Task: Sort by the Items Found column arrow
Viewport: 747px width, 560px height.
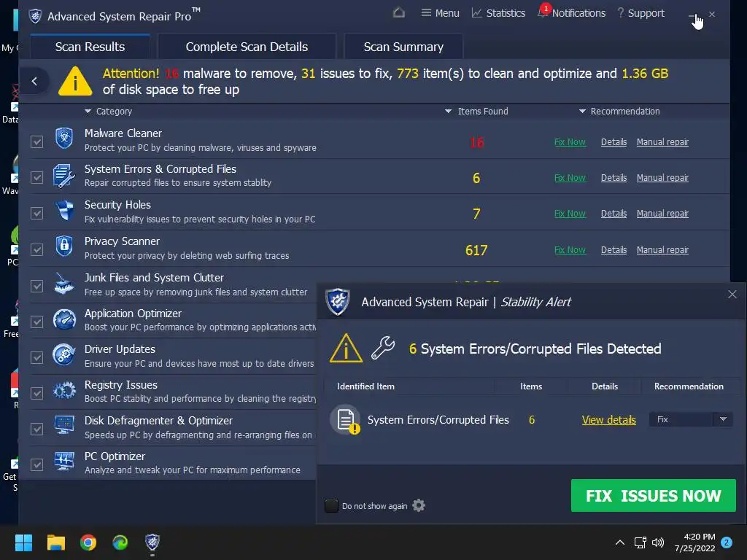Action: click(x=448, y=111)
